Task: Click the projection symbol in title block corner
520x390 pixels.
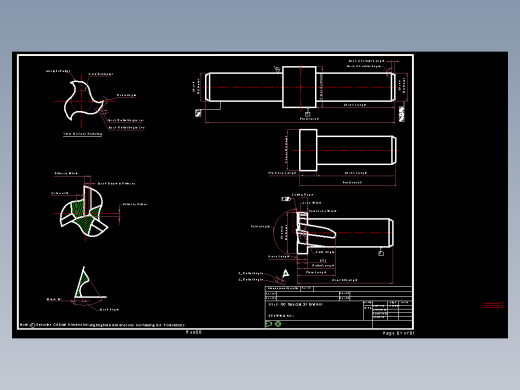Action: point(269,323)
